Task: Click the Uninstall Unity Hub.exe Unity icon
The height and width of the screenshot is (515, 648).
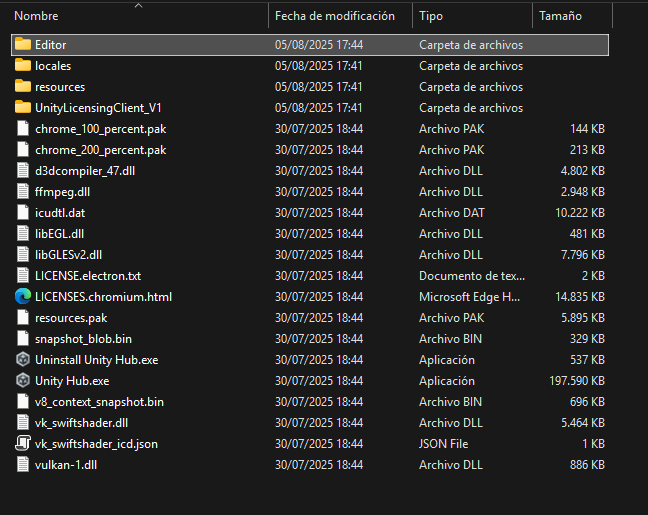Action: click(x=23, y=360)
